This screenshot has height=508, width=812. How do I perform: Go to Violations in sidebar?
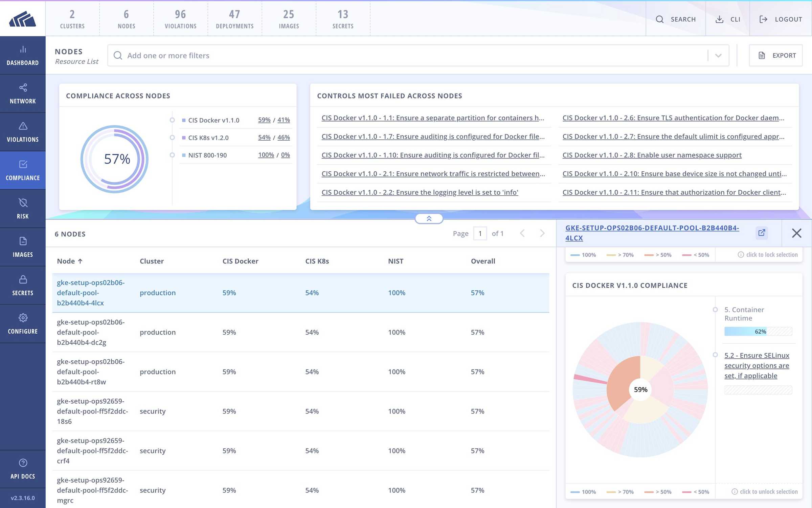(x=23, y=132)
